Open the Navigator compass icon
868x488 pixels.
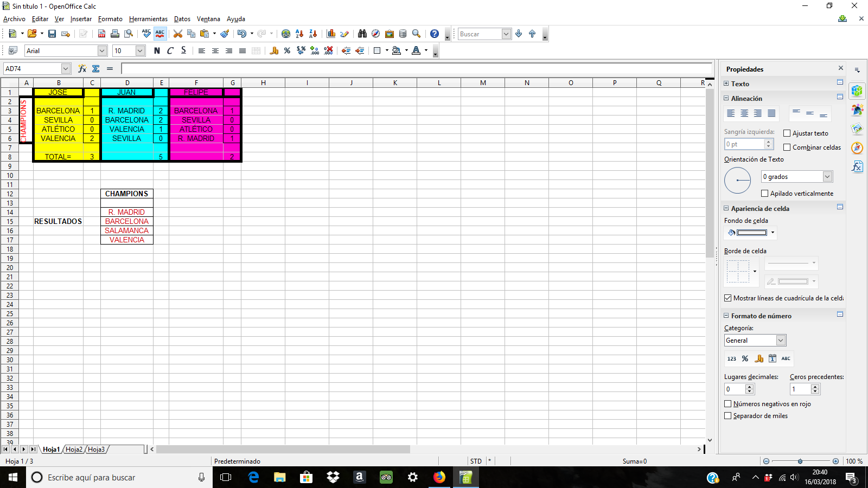tap(376, 34)
